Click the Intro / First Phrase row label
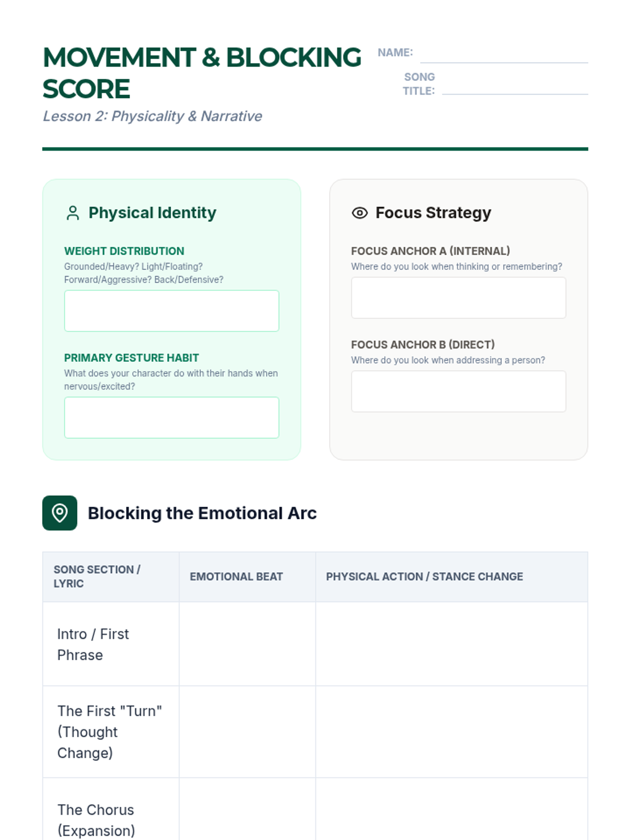 coord(93,645)
